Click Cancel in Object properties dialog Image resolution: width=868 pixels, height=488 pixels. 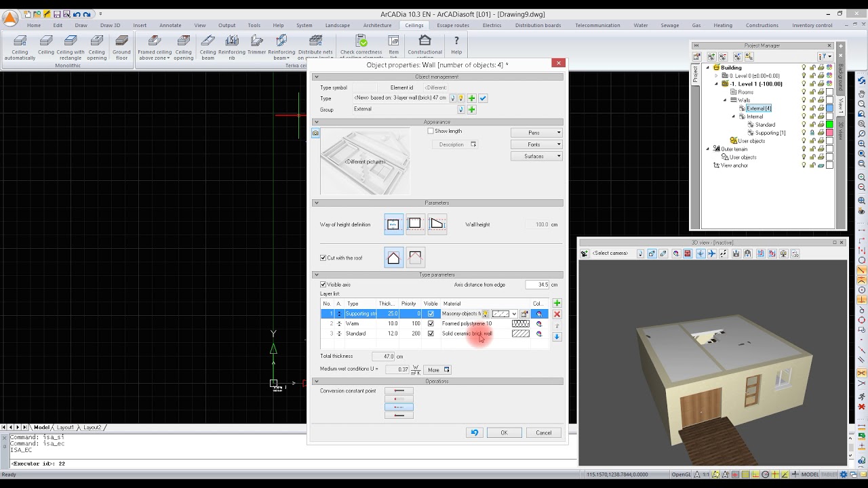543,432
